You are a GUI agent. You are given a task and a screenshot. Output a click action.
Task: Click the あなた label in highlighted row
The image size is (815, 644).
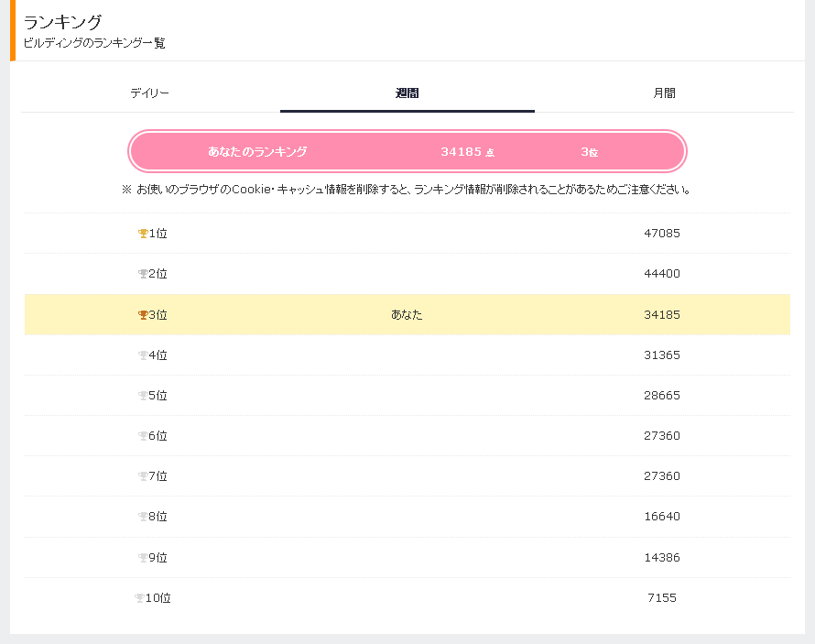tap(407, 315)
